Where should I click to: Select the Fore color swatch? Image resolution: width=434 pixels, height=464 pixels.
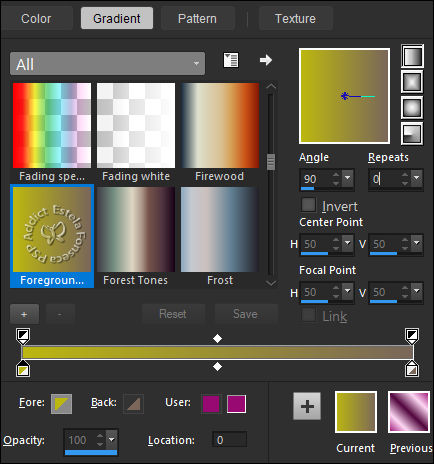[x=61, y=404]
